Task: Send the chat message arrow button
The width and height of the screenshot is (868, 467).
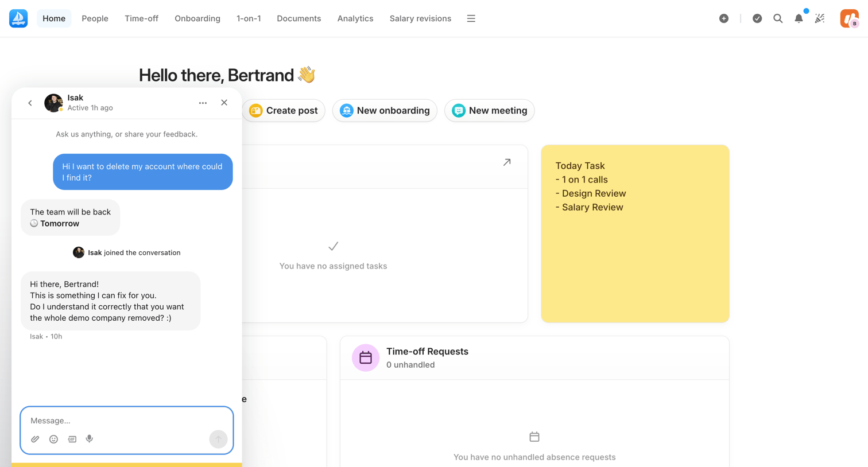Action: (x=218, y=439)
